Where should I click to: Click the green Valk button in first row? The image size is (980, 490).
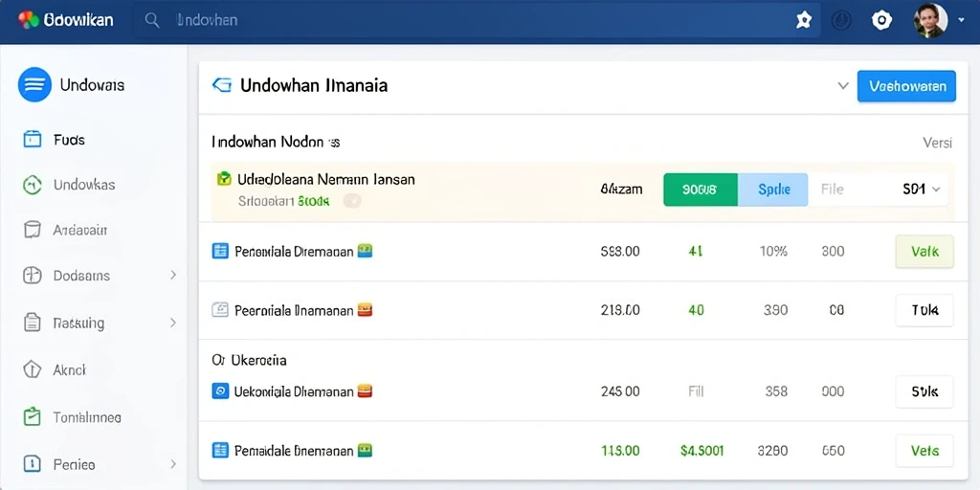924,252
